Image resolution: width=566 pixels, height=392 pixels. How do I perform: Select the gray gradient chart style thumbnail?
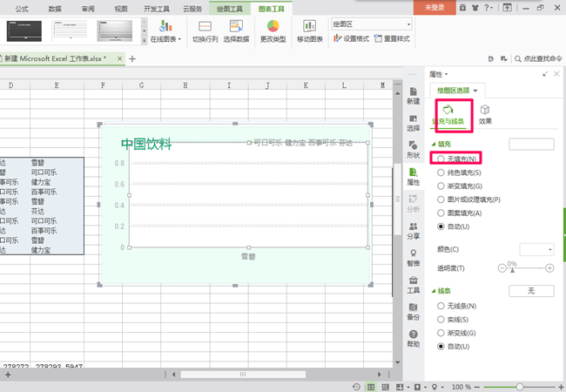click(114, 31)
